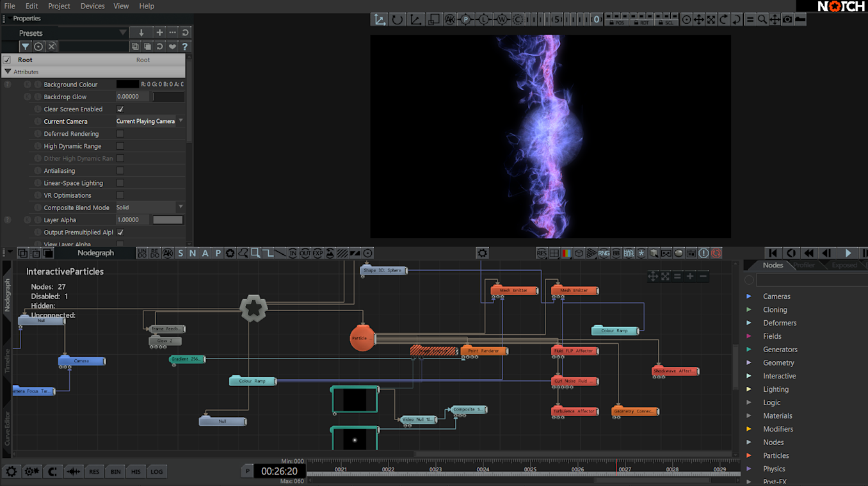The width and height of the screenshot is (868, 486).
Task: Toggle the Clear Screen Enabled checkbox
Action: [x=120, y=109]
